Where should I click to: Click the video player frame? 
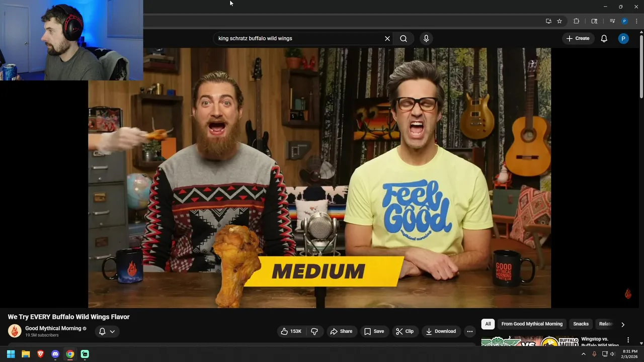click(319, 177)
